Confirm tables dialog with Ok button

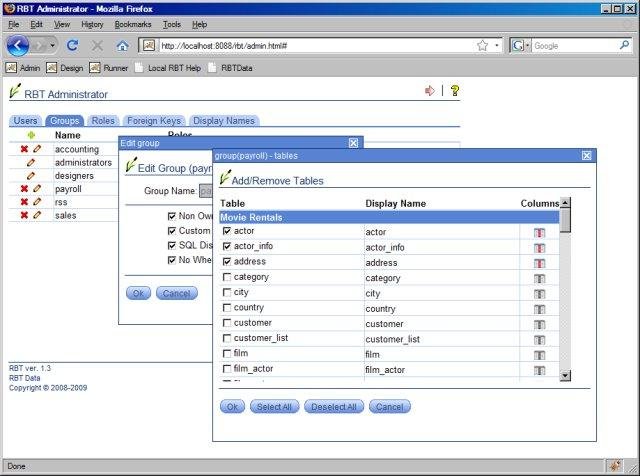(232, 407)
